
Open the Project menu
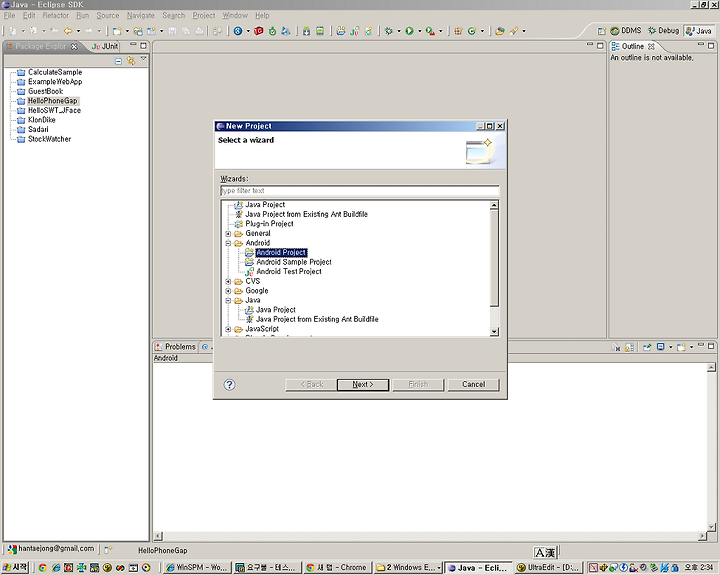click(x=204, y=15)
